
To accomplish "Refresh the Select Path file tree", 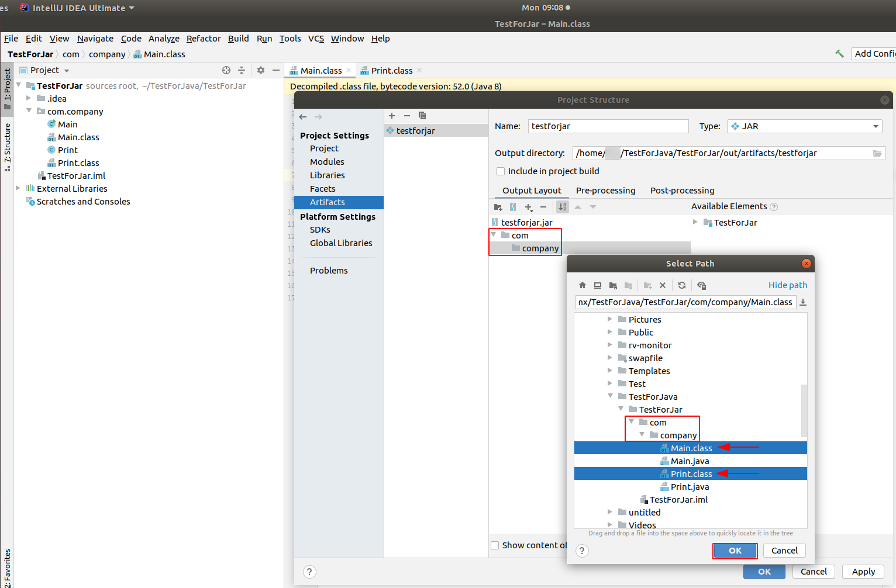I will (x=682, y=285).
